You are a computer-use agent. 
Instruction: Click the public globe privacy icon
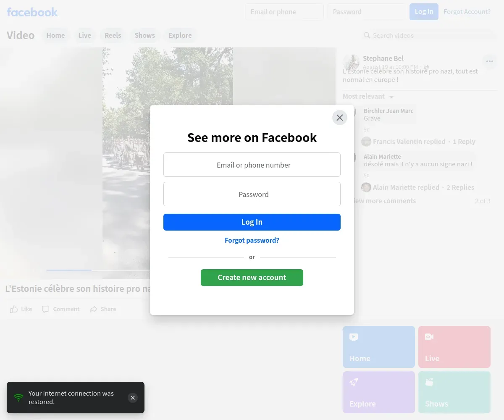click(426, 67)
